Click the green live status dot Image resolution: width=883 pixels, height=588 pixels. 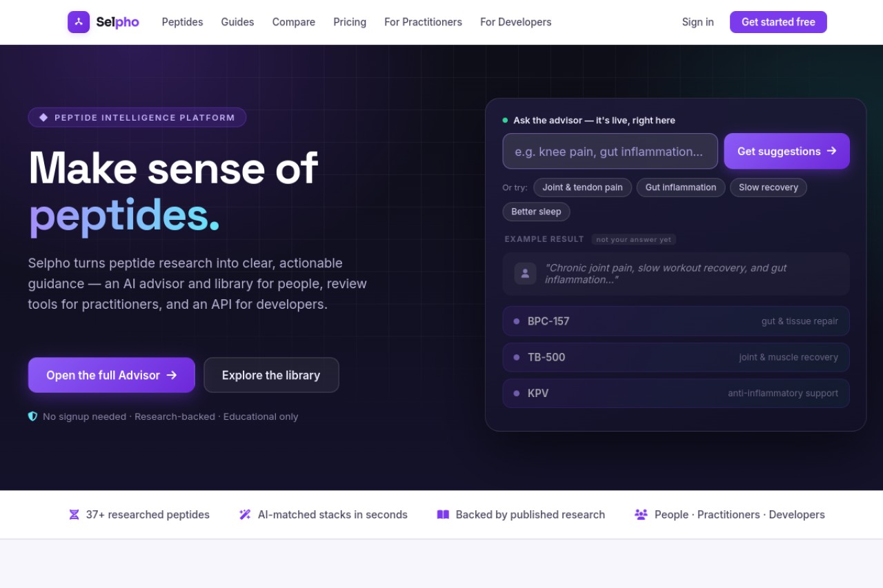[x=505, y=120]
